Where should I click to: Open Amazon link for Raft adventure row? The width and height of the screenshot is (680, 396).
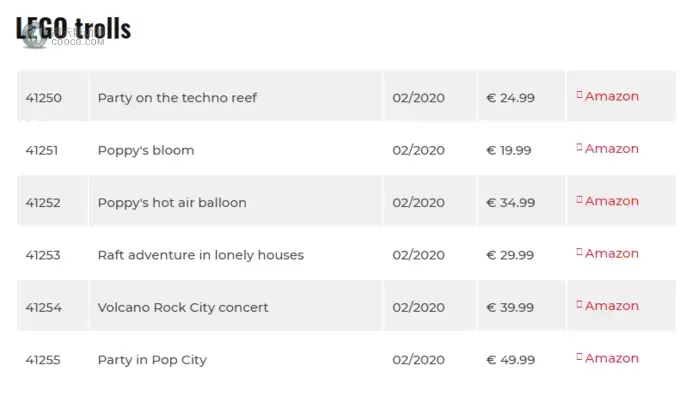(611, 254)
